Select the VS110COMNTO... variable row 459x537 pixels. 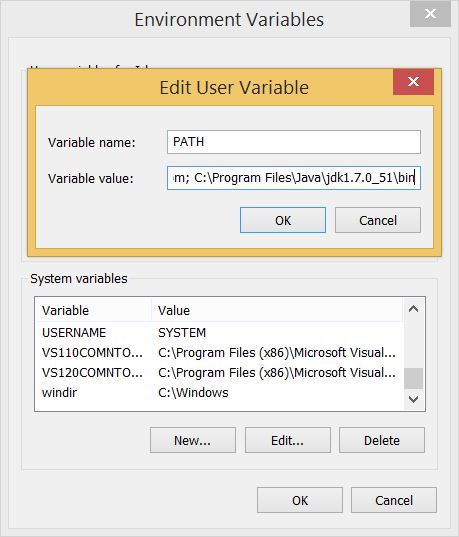[x=219, y=353]
